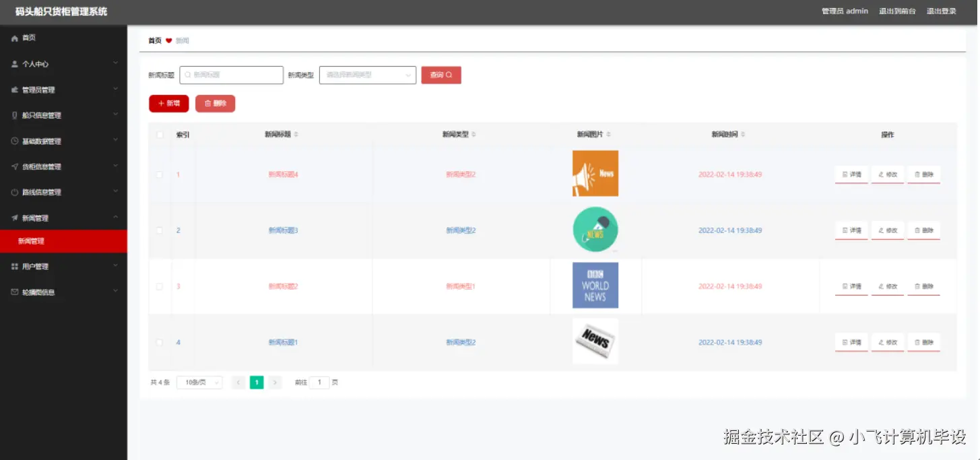Screen dimensions: 980x460
Task: Click 修改 for row 新闻标题3
Action: (888, 230)
